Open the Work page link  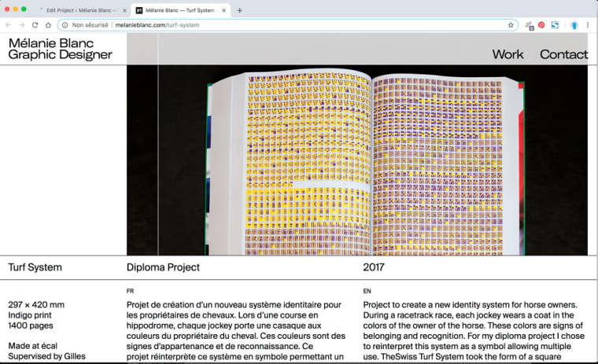(508, 54)
